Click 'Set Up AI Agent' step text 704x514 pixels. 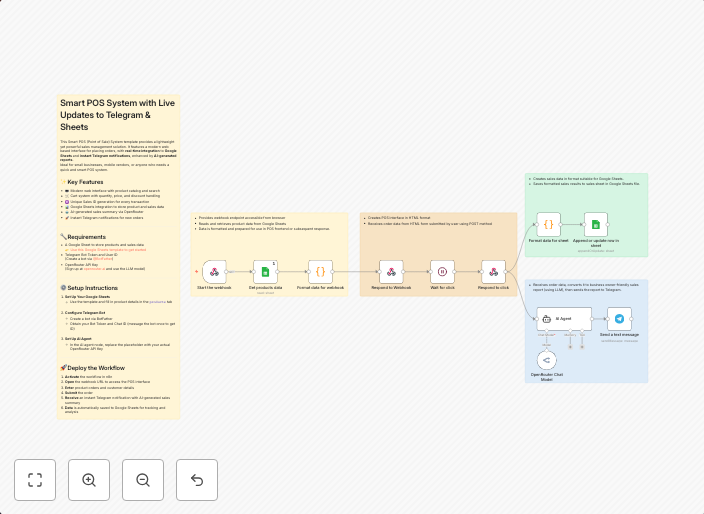(78, 339)
